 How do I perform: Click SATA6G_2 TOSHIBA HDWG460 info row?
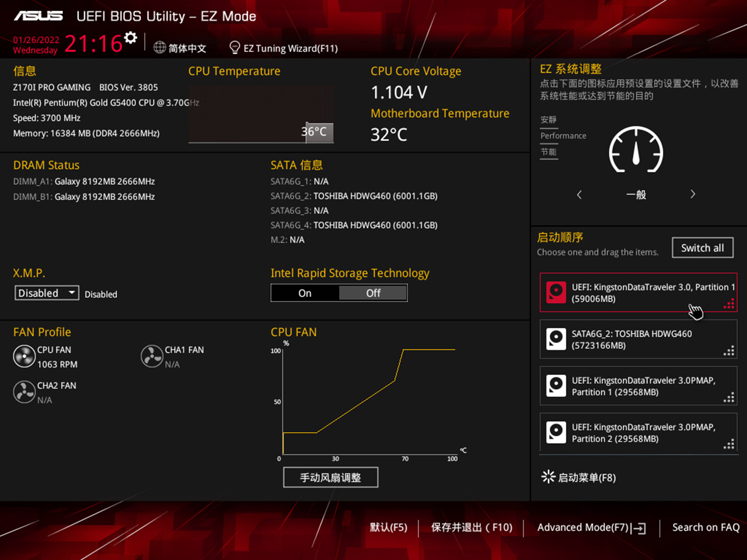[x=354, y=196]
